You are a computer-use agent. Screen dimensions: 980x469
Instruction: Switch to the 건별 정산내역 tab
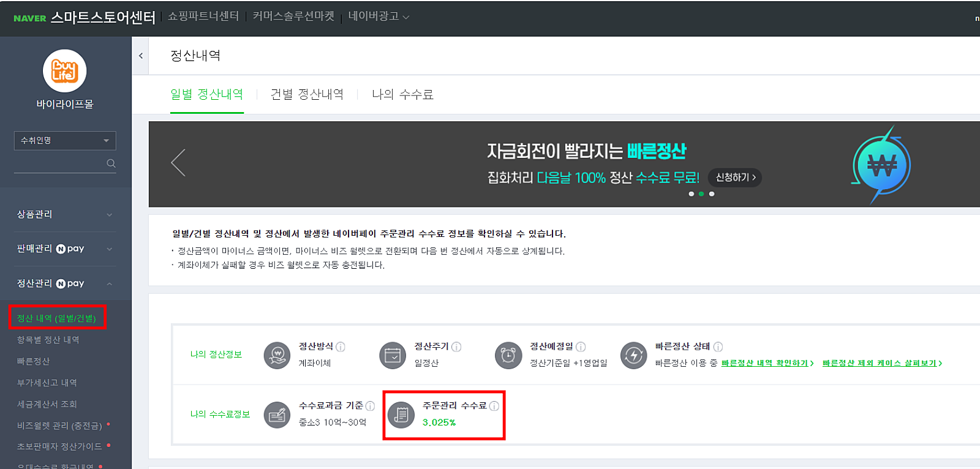point(307,94)
